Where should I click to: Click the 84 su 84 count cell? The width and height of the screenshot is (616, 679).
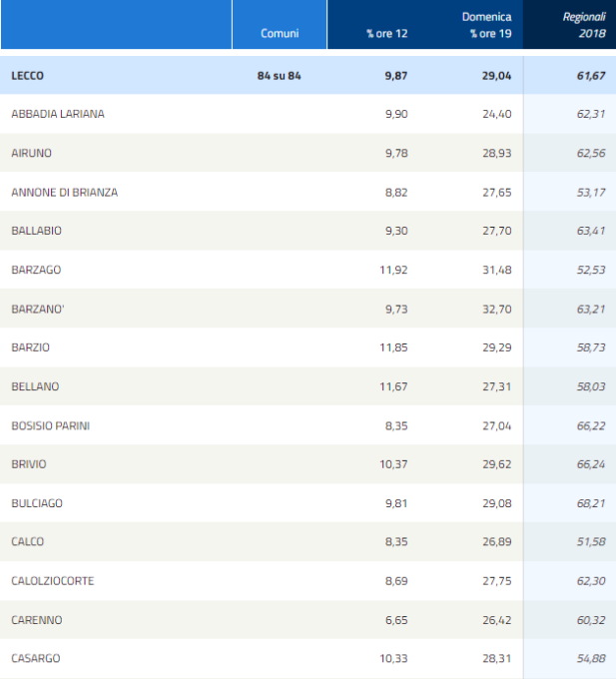coord(279,76)
